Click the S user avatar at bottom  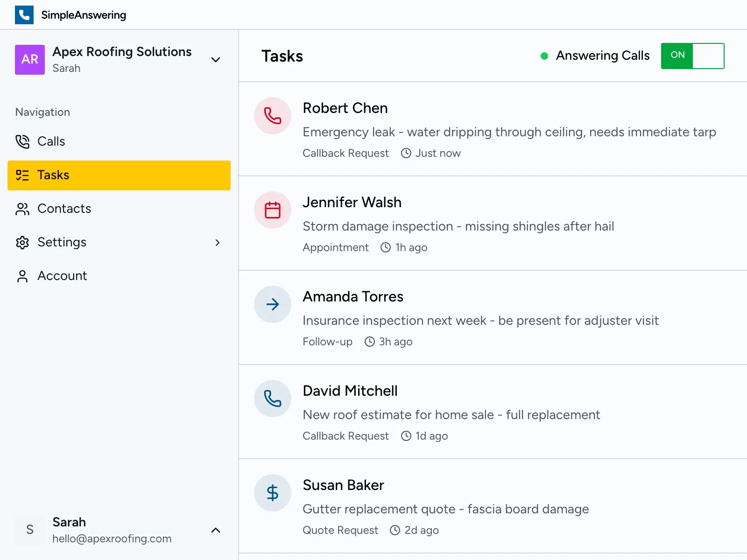pyautogui.click(x=30, y=530)
